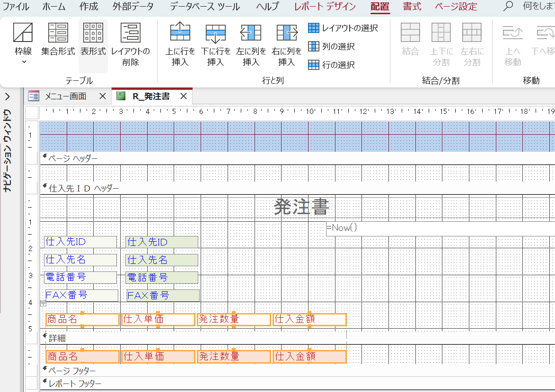555x392 pixels.
Task: Click 行の選択 select row
Action: pyautogui.click(x=332, y=65)
